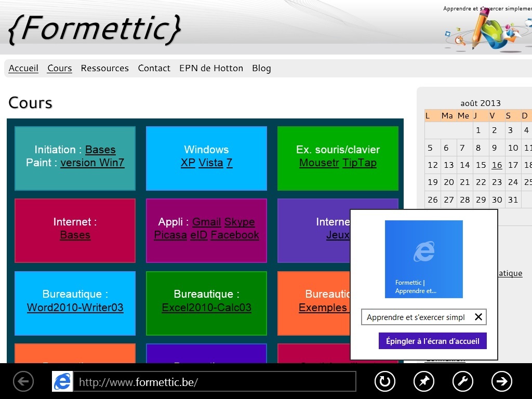Open the eID application course link
Screen dimensions: 532x399
point(199,235)
